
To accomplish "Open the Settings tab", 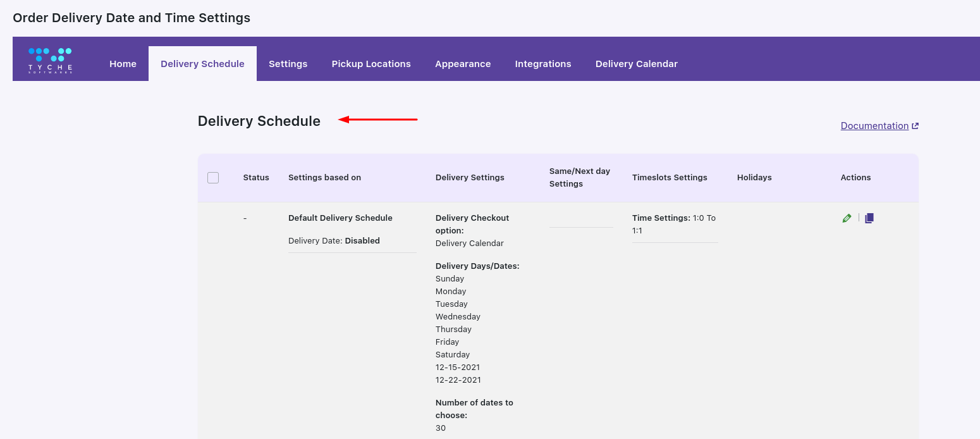I will point(288,64).
